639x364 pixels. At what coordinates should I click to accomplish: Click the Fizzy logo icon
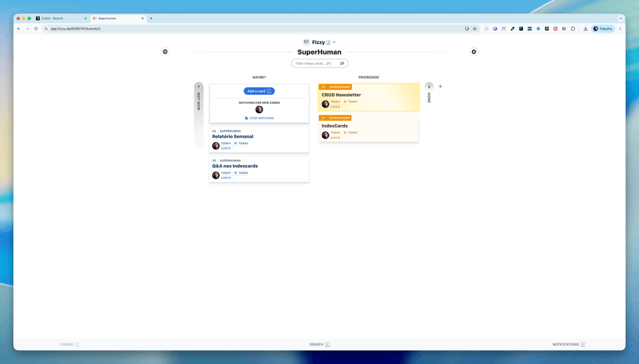306,42
